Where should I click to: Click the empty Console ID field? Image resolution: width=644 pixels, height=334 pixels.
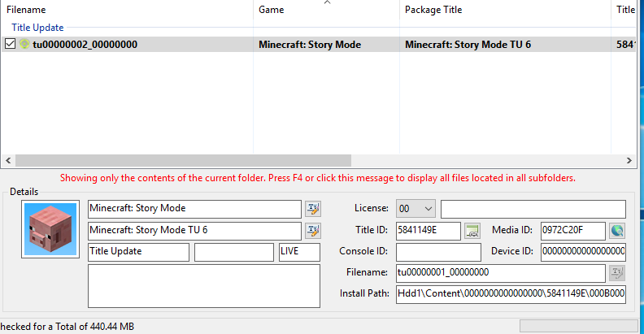point(438,252)
